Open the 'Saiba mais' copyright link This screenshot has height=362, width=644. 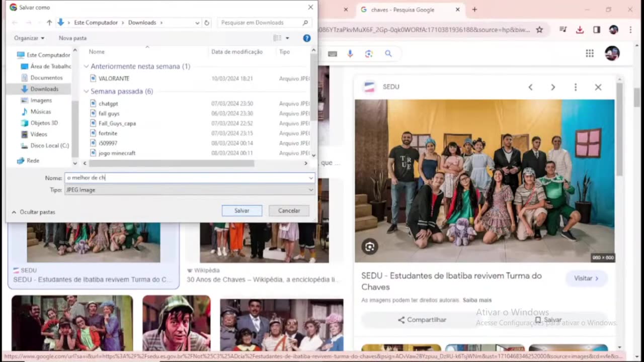[477, 300]
